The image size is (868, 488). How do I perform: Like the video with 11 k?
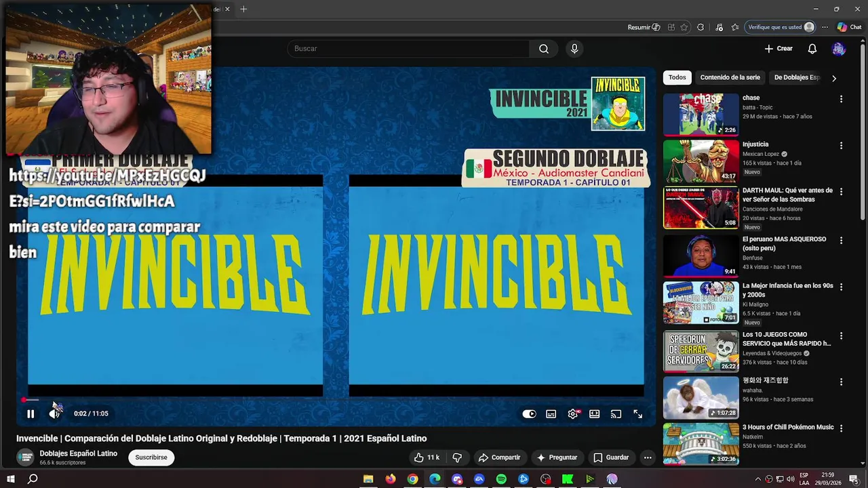pos(427,457)
